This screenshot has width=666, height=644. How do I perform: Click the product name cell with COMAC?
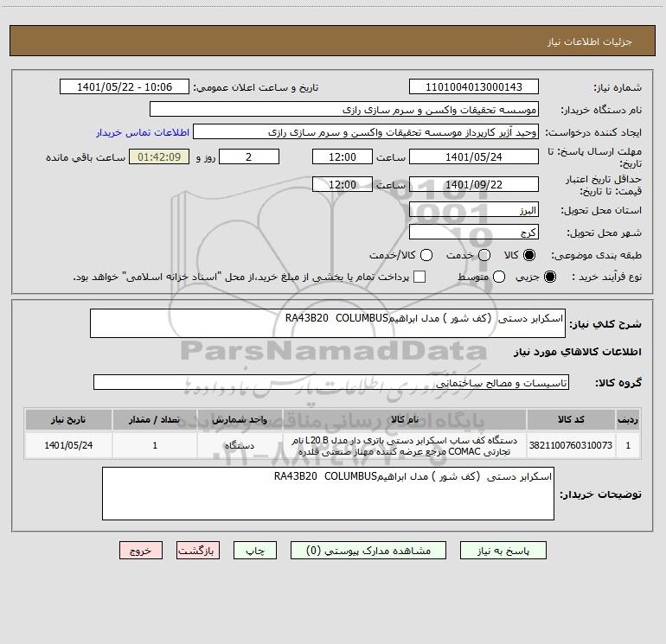[405, 446]
